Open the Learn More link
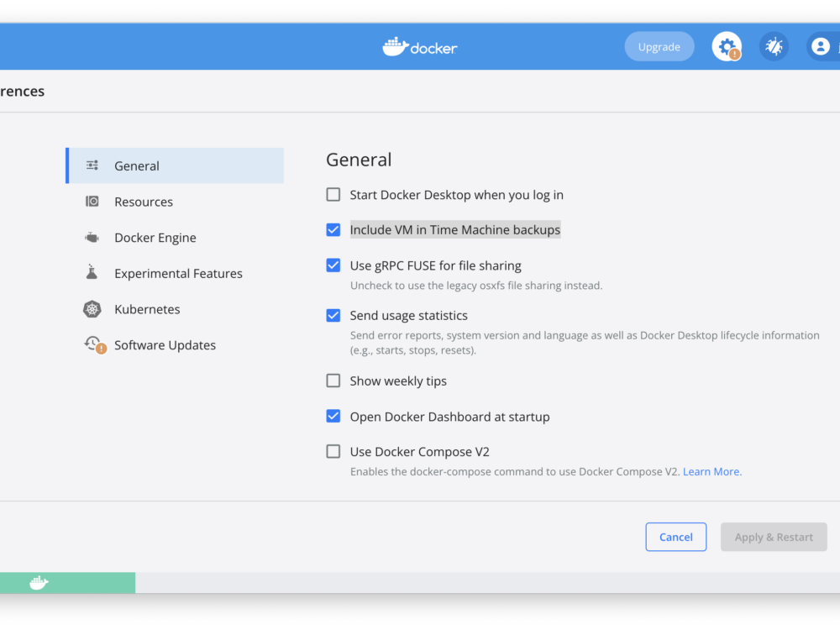 pyautogui.click(x=712, y=471)
